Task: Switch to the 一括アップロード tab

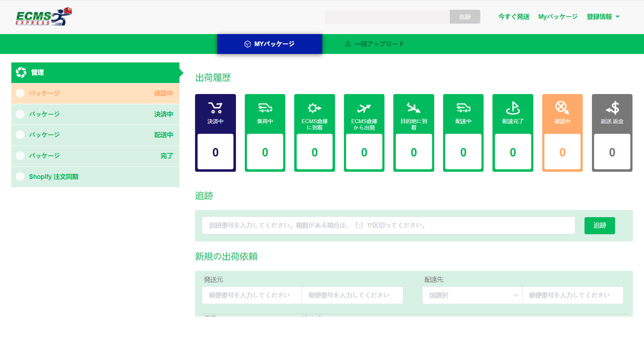Action: click(374, 44)
